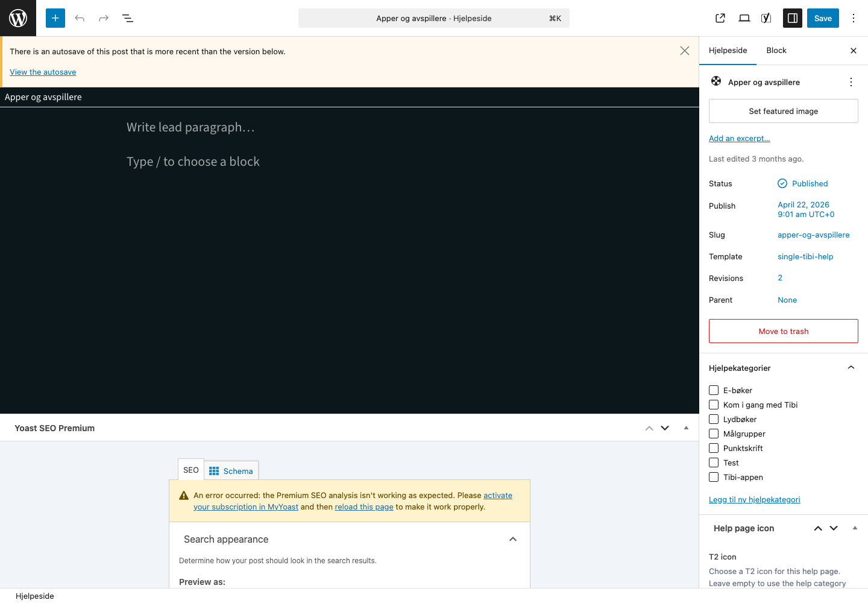The image size is (868, 603).
Task: Toggle the settings sidebar panel
Action: point(793,18)
